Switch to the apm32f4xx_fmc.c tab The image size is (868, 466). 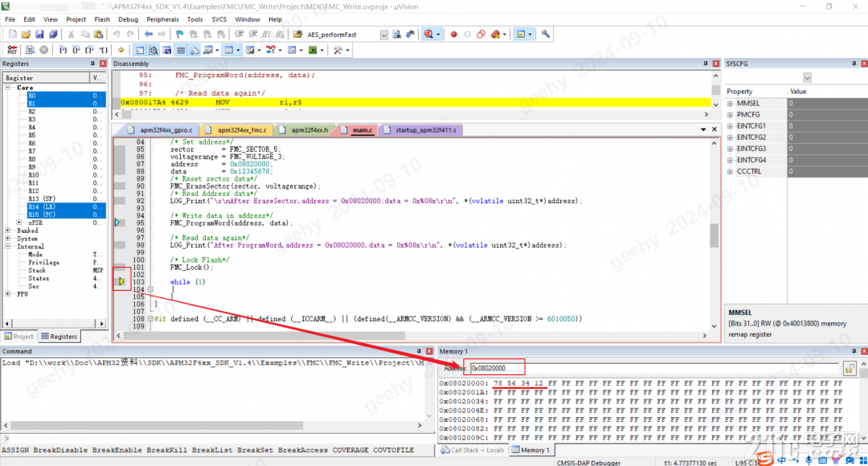coord(237,130)
